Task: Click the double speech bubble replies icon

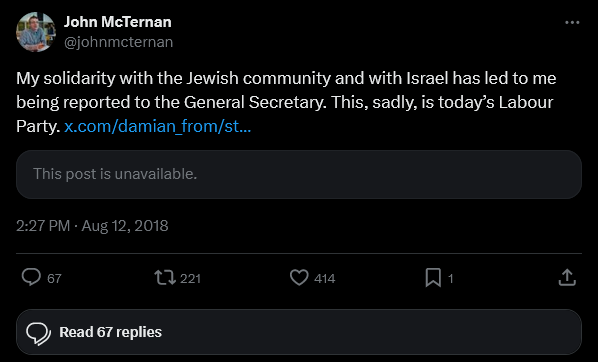Action: point(38,333)
